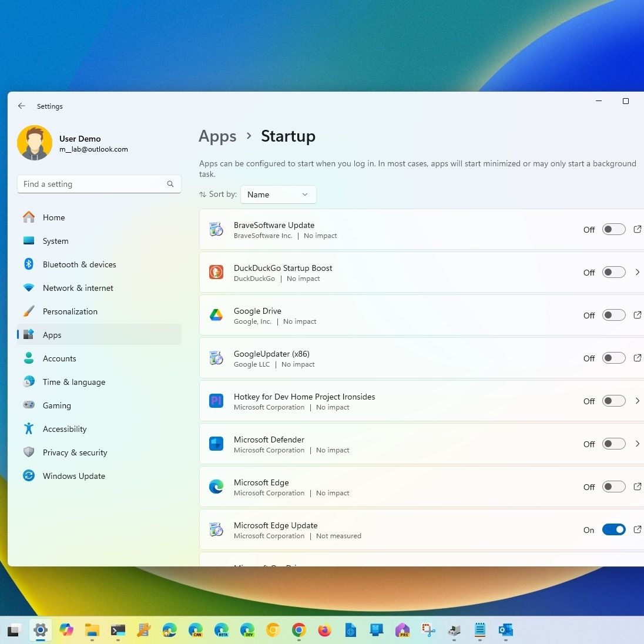Screen dimensions: 644x644
Task: Open Edge Beta from the taskbar
Action: (x=222, y=630)
